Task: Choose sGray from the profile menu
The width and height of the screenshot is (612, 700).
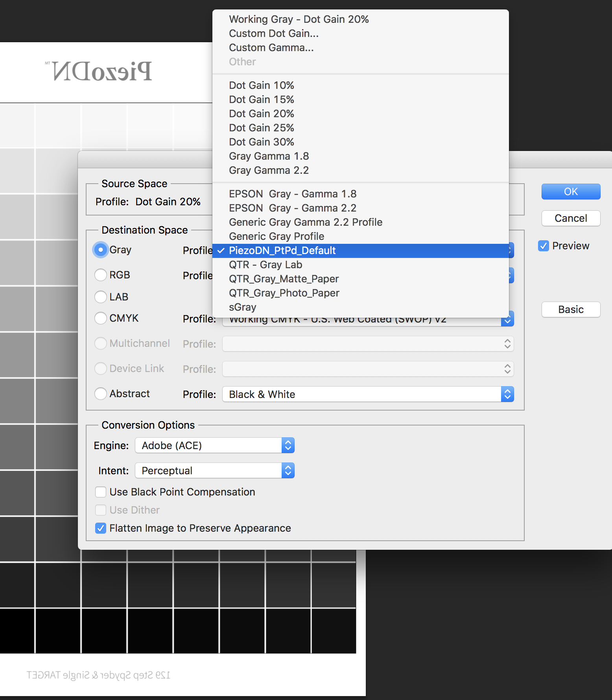Action: (243, 307)
